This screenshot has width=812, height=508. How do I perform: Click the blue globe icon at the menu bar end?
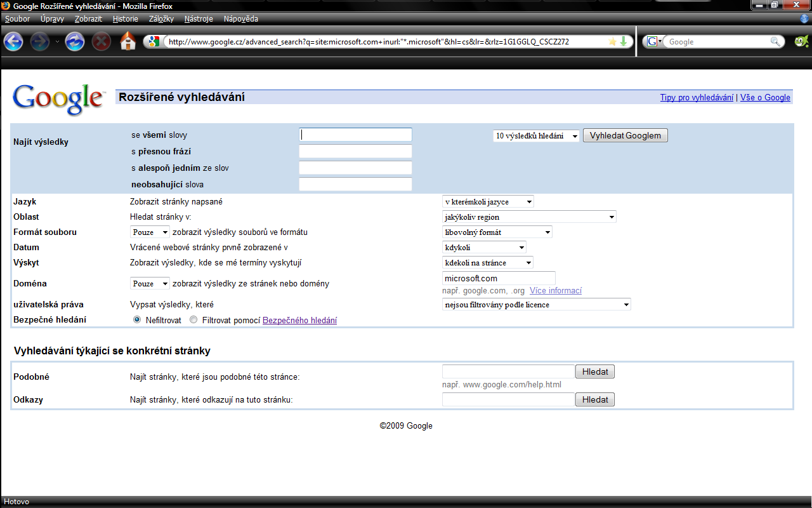805,18
